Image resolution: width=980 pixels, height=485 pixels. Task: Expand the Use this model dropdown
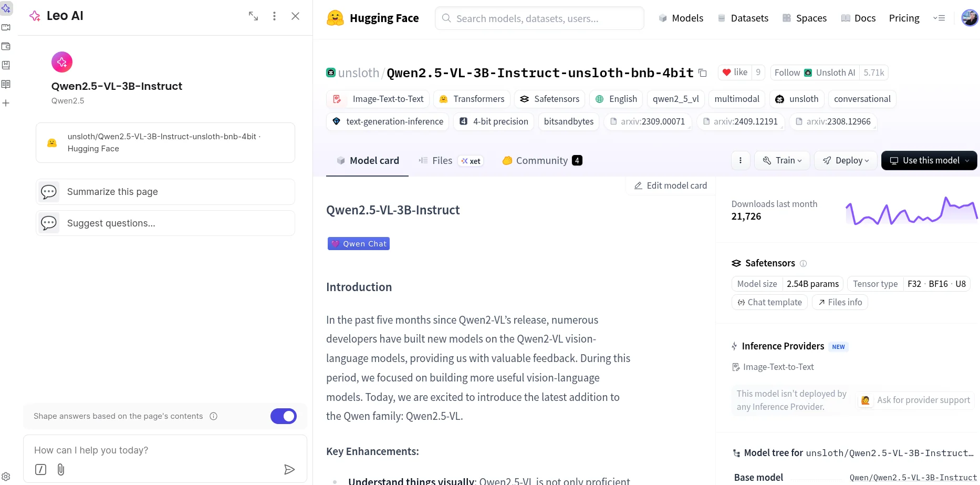point(929,160)
